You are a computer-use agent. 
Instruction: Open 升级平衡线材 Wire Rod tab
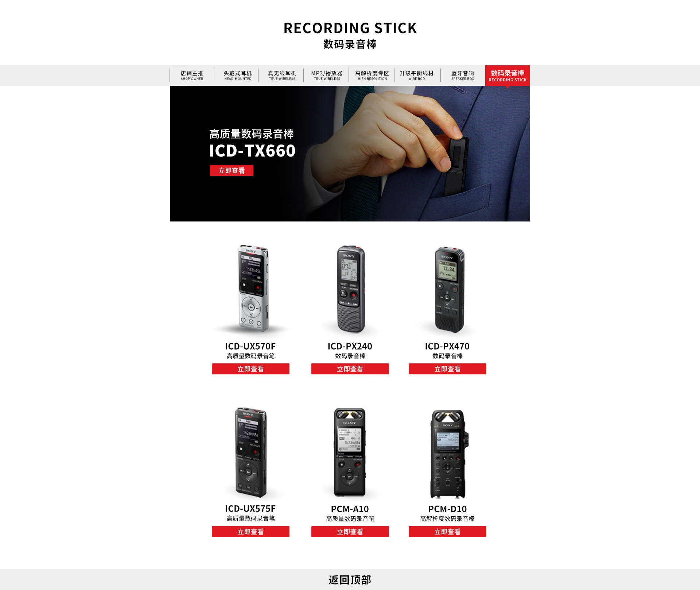pyautogui.click(x=417, y=75)
